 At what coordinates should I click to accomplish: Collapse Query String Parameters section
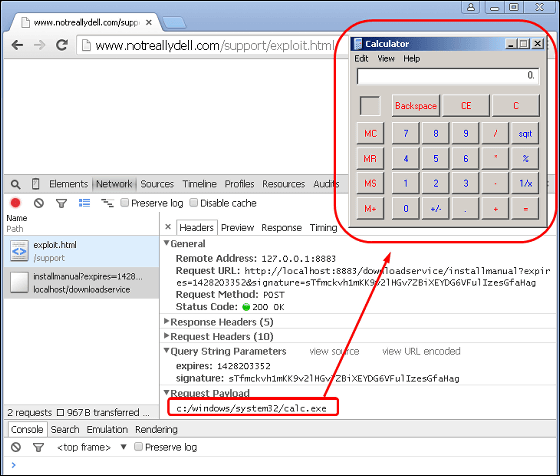[166, 351]
